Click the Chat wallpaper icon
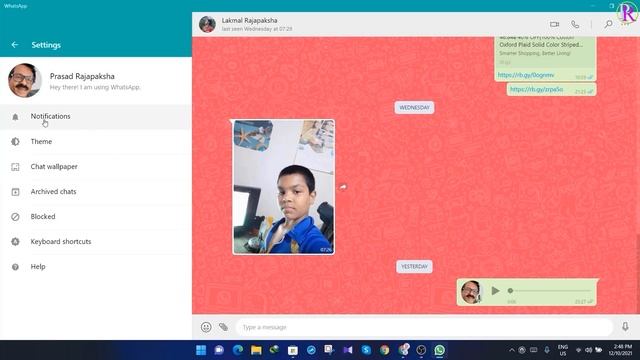640x360 pixels. tap(15, 167)
